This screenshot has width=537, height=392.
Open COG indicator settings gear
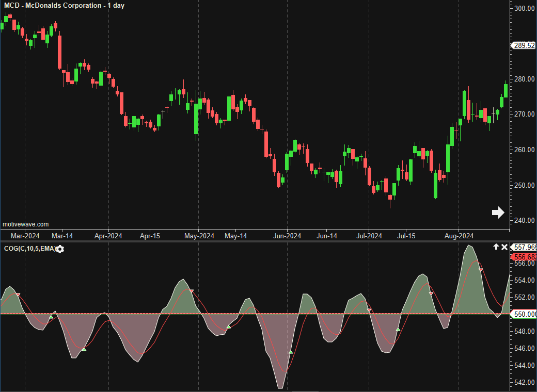[x=60, y=249]
